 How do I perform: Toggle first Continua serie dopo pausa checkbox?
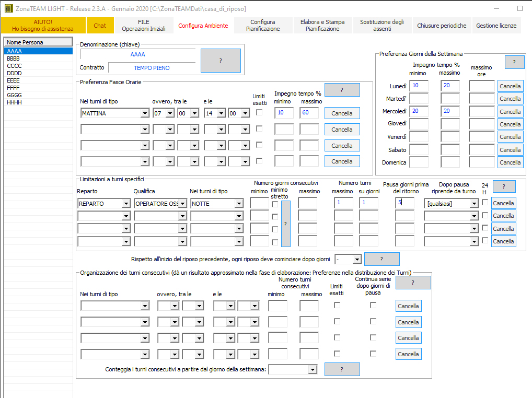[x=373, y=305]
